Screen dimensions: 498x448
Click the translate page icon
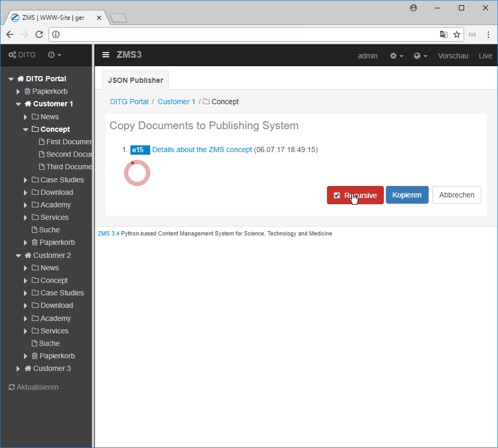(444, 34)
